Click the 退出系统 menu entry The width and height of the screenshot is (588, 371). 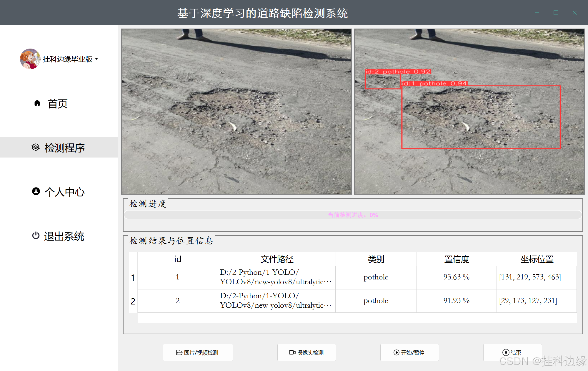(x=64, y=236)
